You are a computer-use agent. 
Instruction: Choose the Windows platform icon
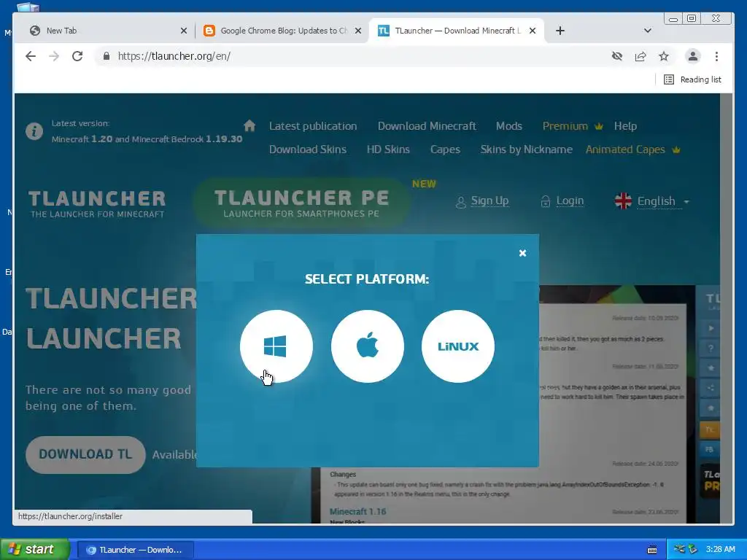[x=276, y=346]
